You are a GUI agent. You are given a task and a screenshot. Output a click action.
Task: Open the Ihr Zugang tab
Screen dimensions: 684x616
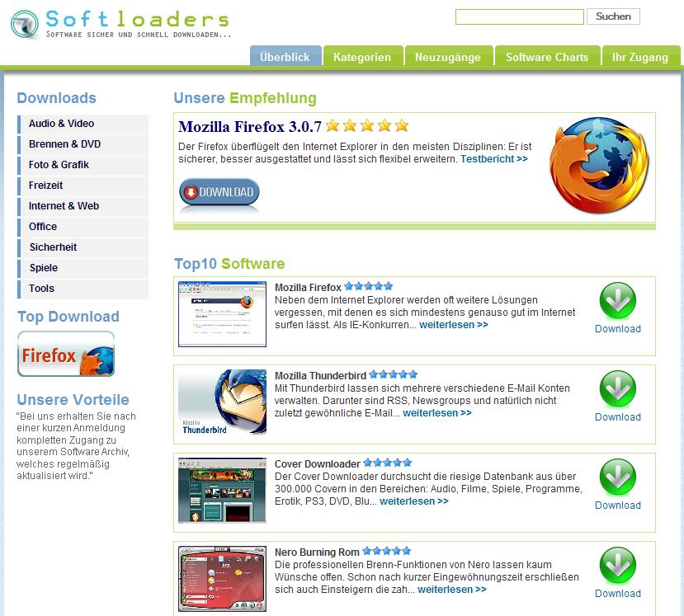[x=640, y=57]
